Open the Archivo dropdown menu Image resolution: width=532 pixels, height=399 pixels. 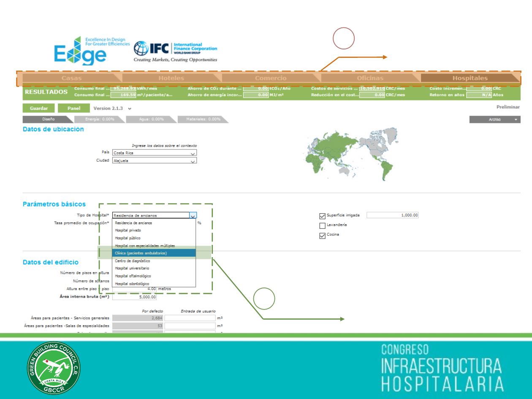(495, 119)
